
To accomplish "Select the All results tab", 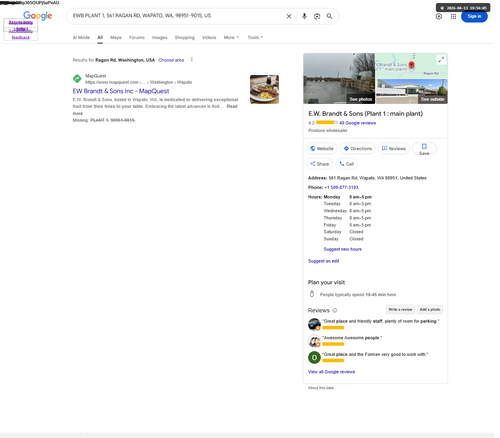I will click(100, 38).
